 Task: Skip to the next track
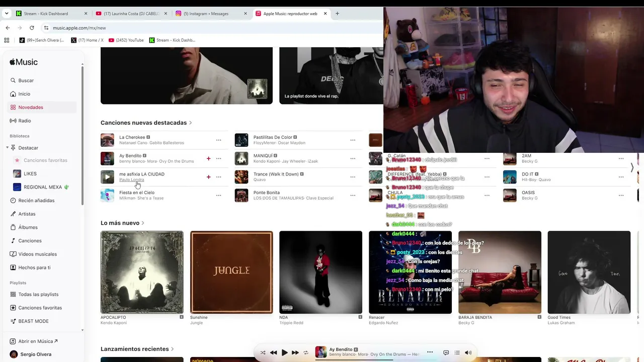pos(295,353)
